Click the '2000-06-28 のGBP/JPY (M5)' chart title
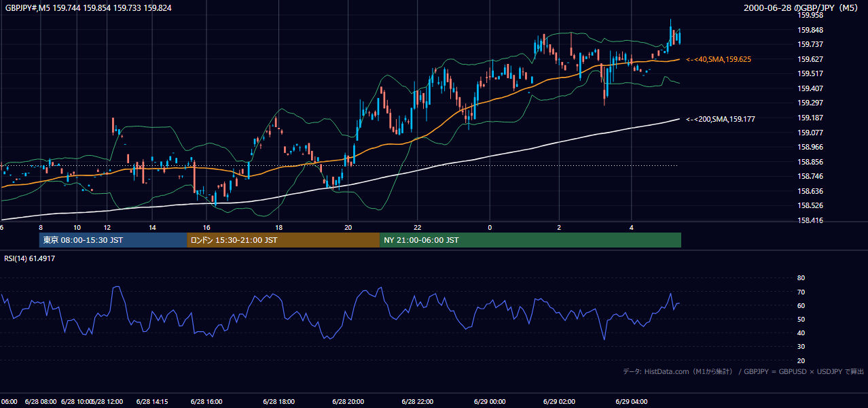 pos(802,7)
